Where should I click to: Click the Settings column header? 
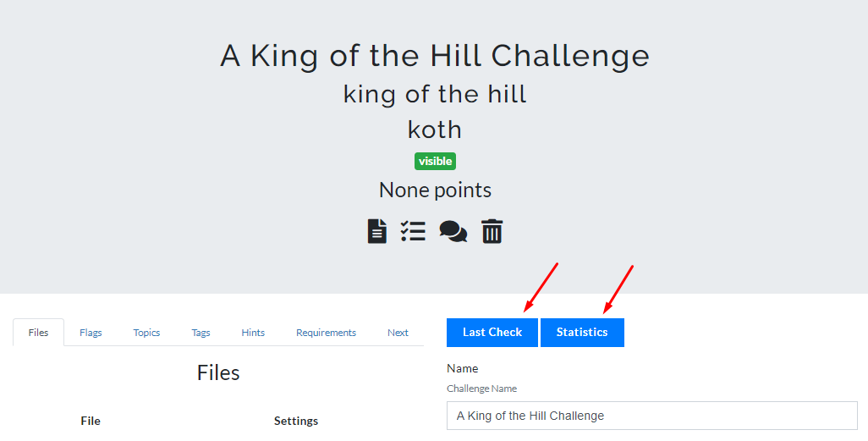tap(296, 421)
